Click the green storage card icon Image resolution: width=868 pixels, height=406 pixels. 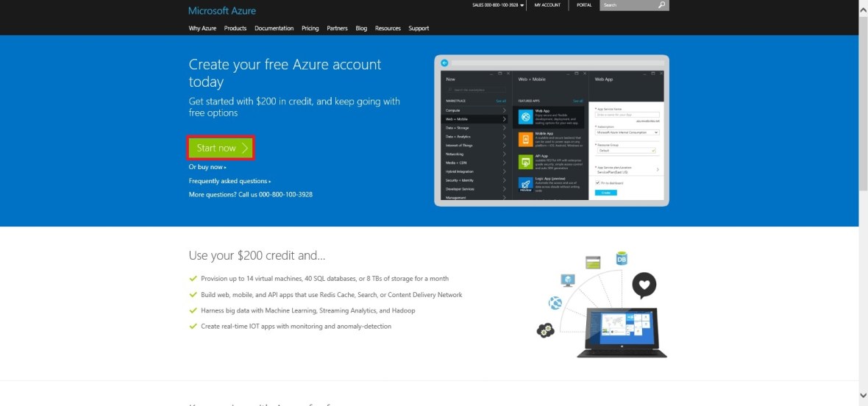pos(593,262)
